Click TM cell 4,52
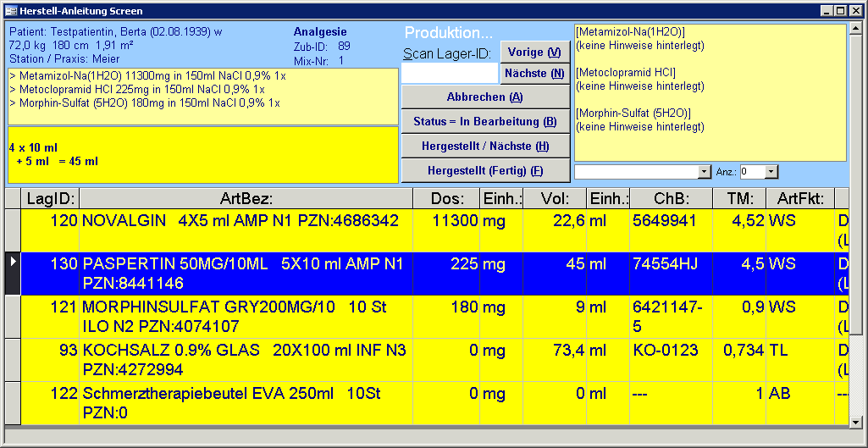The image size is (868, 448). [739, 230]
